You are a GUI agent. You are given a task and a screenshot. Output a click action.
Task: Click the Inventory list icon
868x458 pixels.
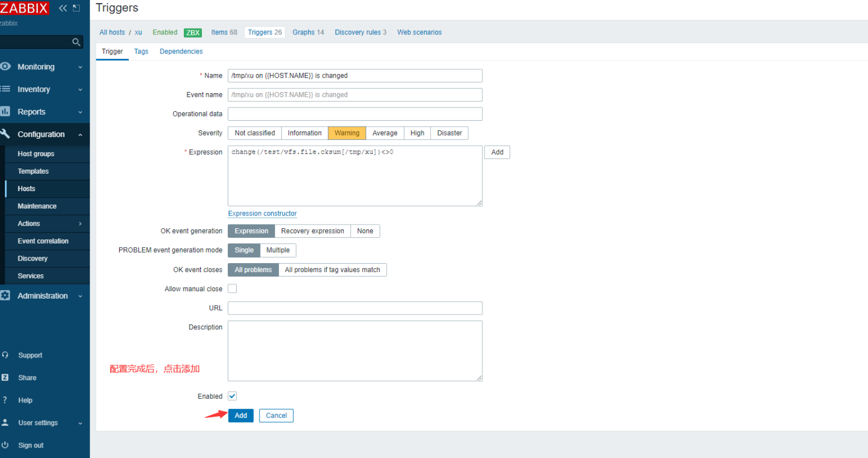coord(5,89)
